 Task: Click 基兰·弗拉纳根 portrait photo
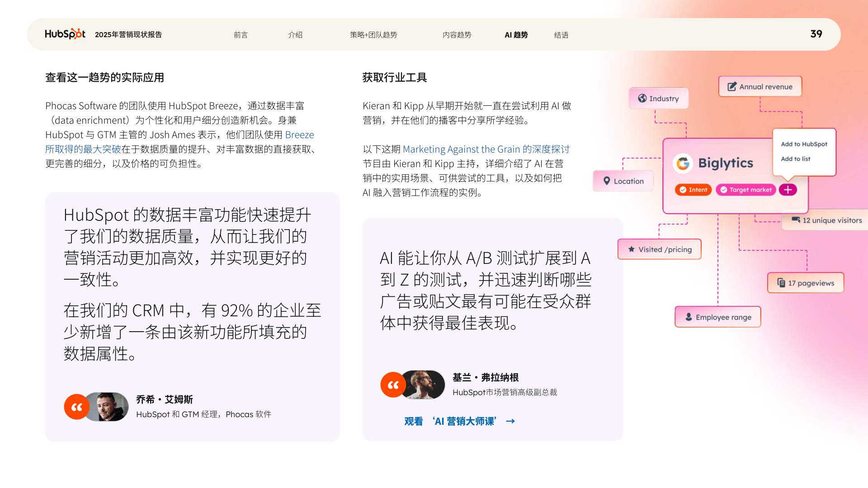click(424, 385)
